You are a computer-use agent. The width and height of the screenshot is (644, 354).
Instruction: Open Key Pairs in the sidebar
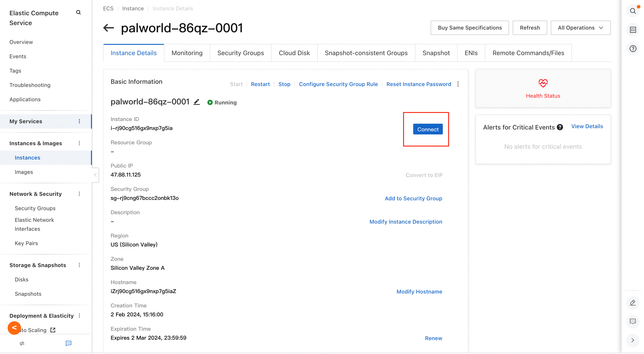point(26,243)
